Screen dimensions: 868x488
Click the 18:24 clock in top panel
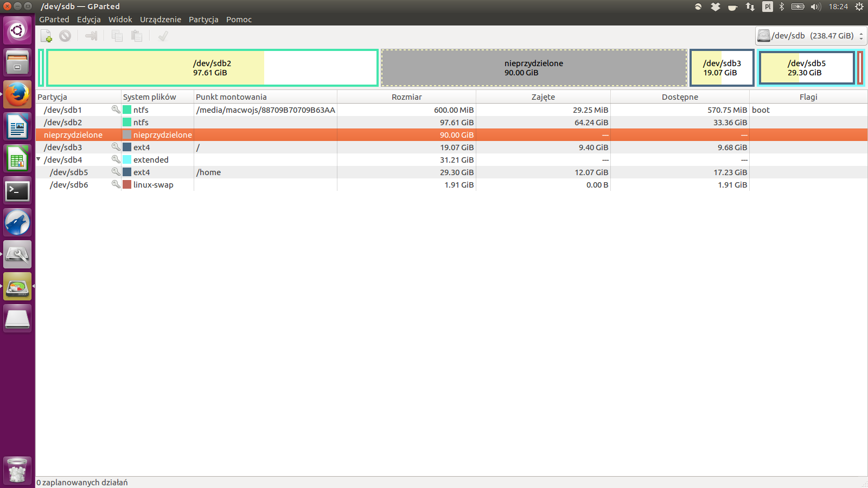(838, 7)
